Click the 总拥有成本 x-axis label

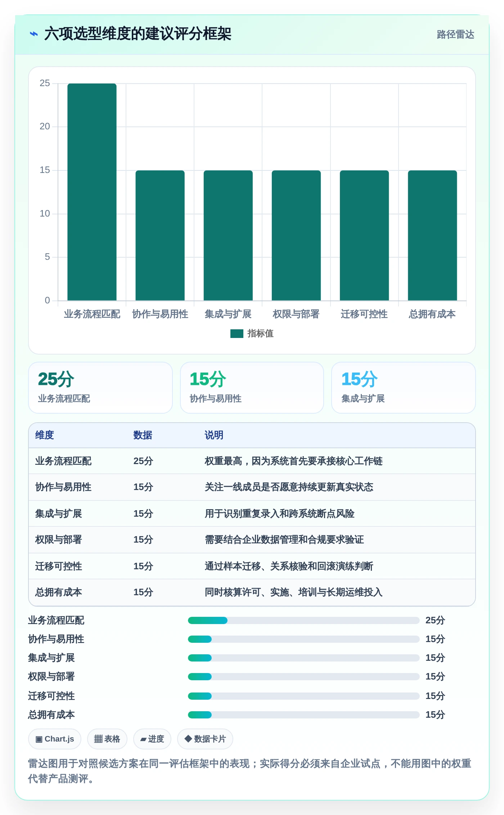[432, 314]
